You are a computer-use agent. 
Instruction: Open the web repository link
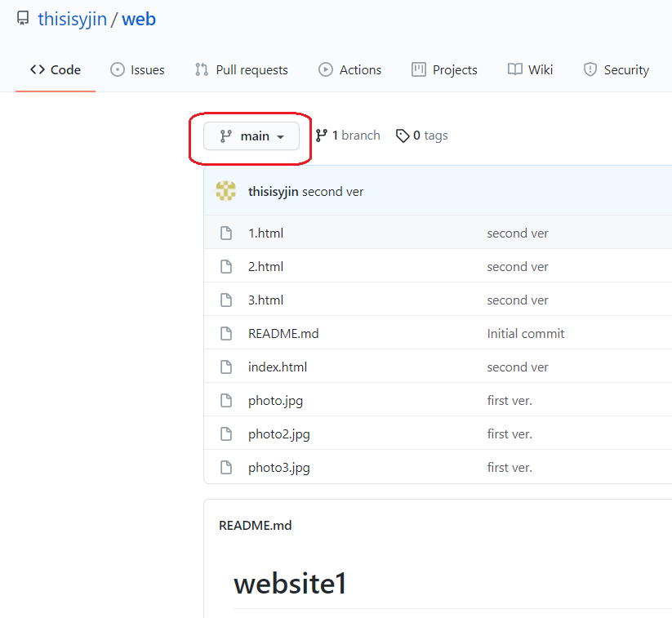[x=139, y=20]
